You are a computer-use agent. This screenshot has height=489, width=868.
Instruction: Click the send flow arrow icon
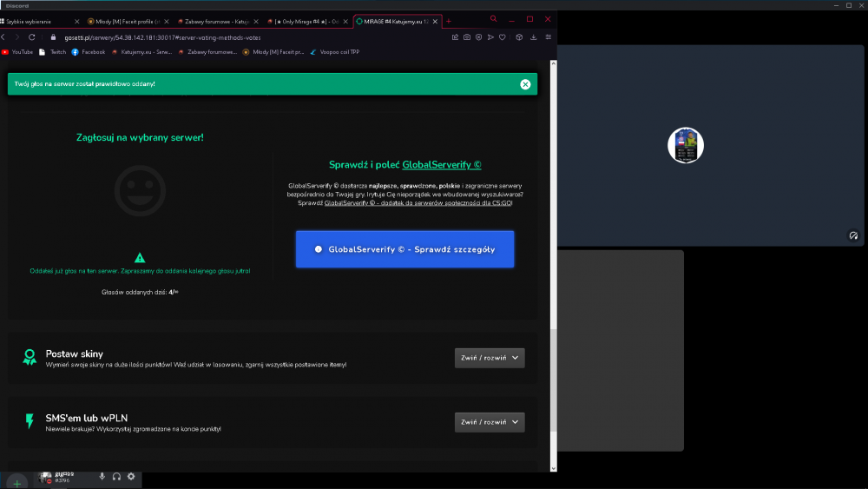point(490,37)
